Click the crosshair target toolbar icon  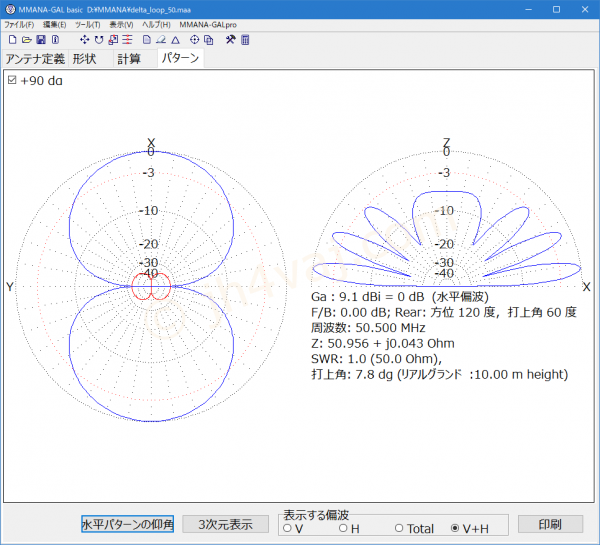194,40
